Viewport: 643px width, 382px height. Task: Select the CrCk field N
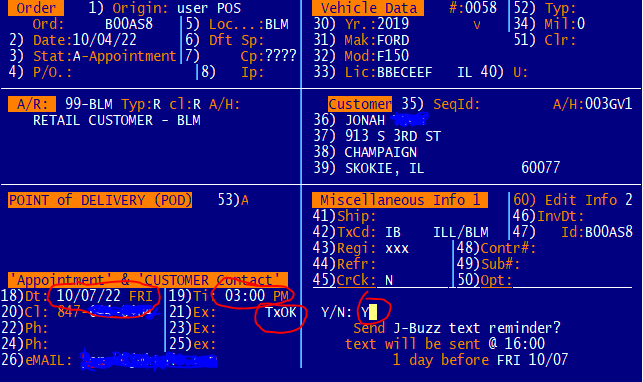(389, 280)
